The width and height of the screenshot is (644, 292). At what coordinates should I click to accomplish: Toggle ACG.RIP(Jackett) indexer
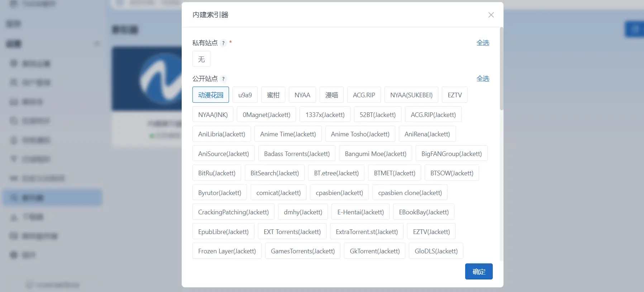coord(433,115)
